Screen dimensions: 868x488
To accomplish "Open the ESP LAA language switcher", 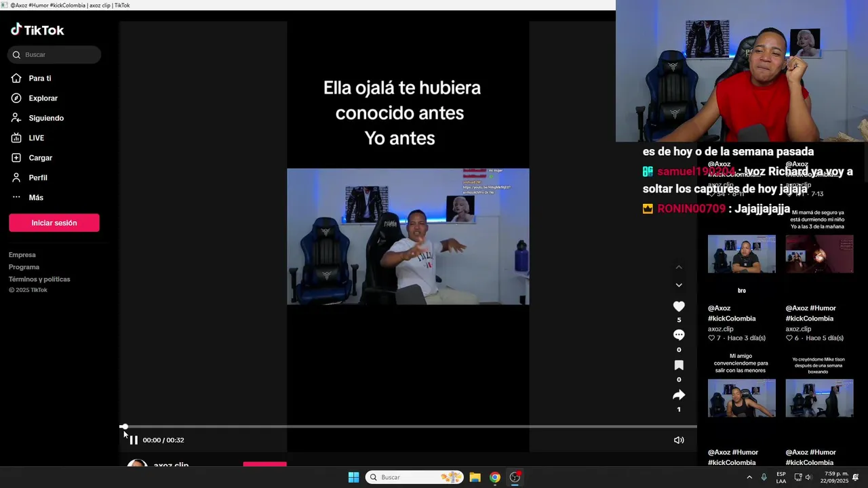I will coord(781,477).
